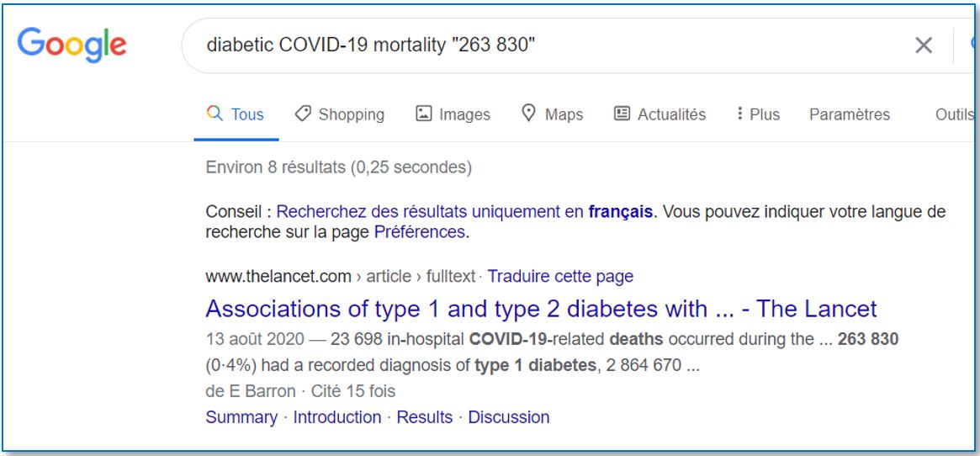Click the magnifier icon on Tous tab
Image resolution: width=980 pixels, height=456 pixels.
215,114
